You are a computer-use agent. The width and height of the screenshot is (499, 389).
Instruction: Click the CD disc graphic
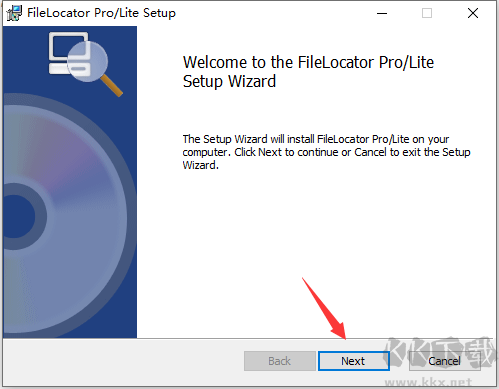tap(65, 217)
